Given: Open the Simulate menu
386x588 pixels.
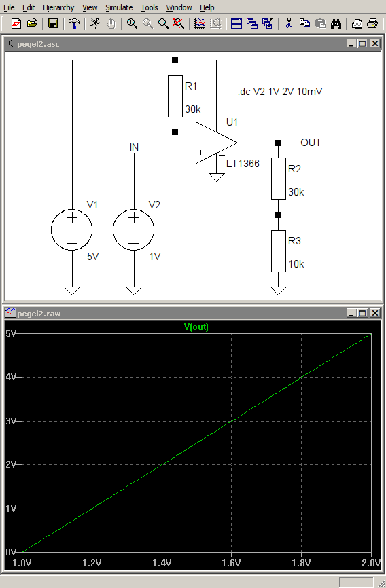Looking at the screenshot, I should click(119, 7).
